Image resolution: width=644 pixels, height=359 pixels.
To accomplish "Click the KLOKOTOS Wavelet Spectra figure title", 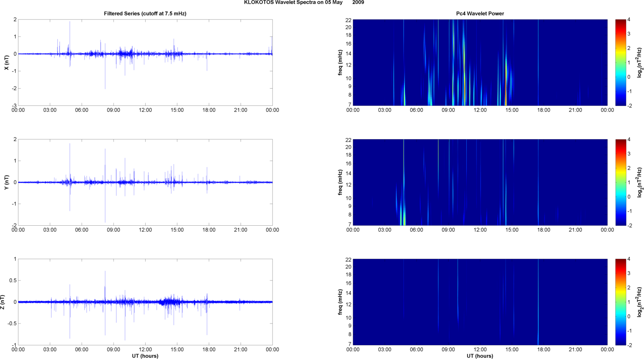I will pos(304,3).
